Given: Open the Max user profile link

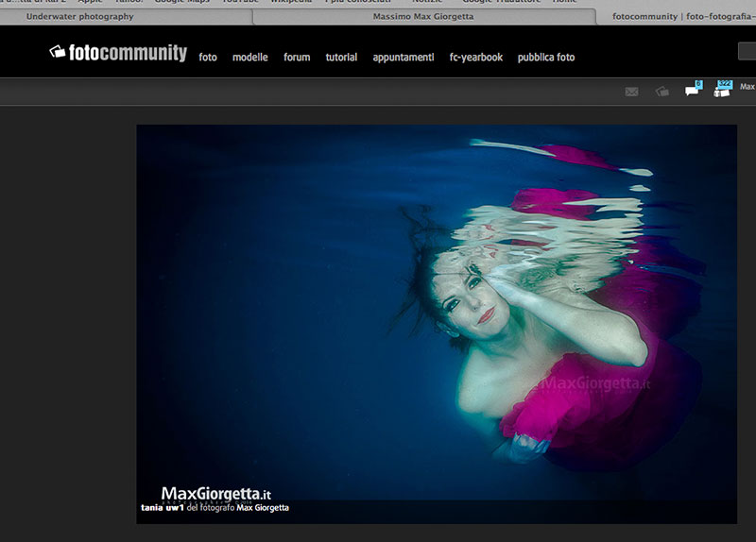Looking at the screenshot, I should [747, 87].
